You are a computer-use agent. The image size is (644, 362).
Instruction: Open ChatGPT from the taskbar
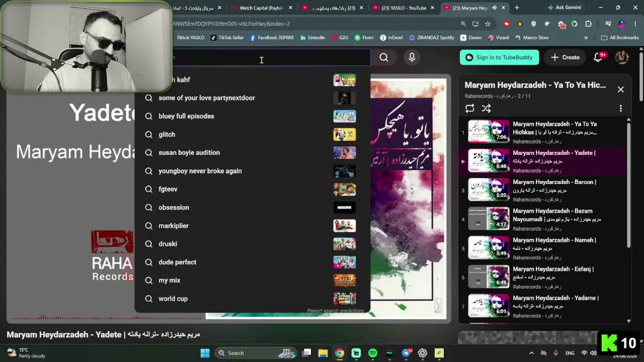pos(423,353)
